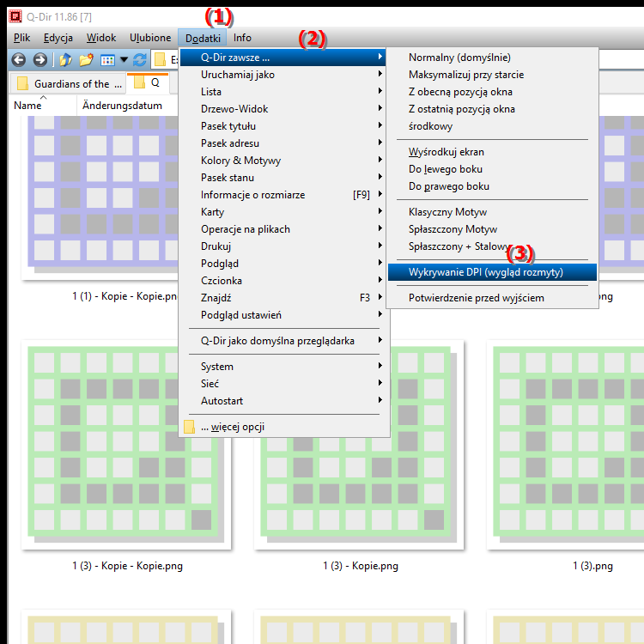Open 'Informacje o rozmiarze' submenu
Viewport: 644px width, 644px height.
click(x=283, y=195)
